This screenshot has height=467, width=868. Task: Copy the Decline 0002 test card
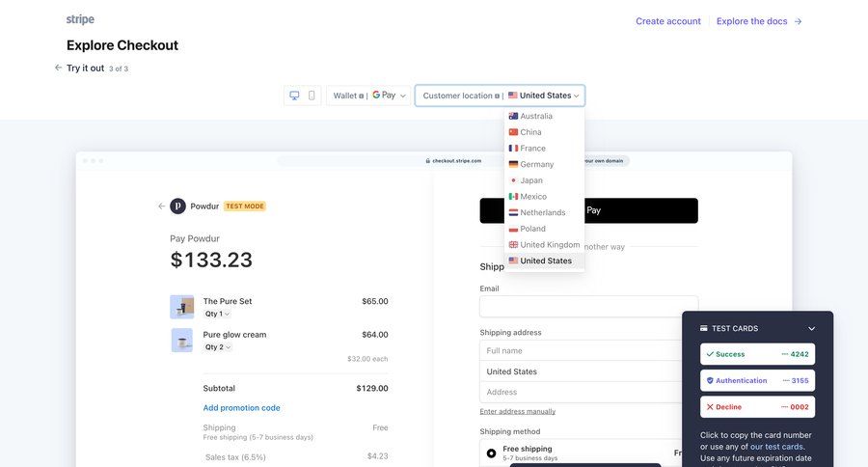tap(757, 406)
